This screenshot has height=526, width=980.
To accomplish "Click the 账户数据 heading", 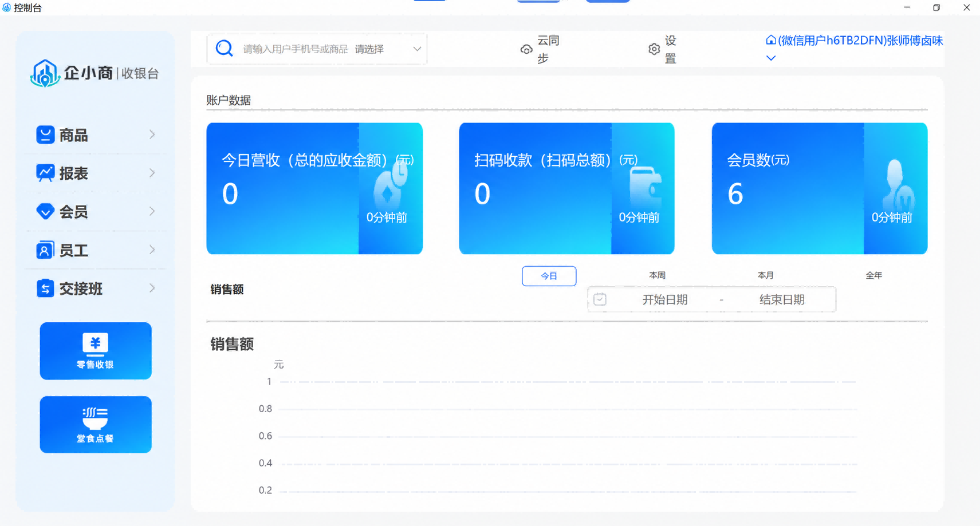I will pyautogui.click(x=229, y=100).
